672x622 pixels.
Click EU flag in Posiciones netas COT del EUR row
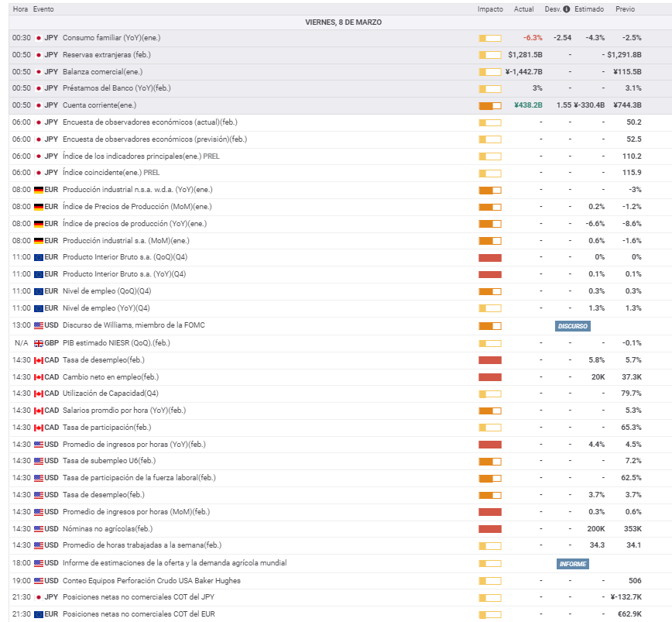(x=39, y=614)
